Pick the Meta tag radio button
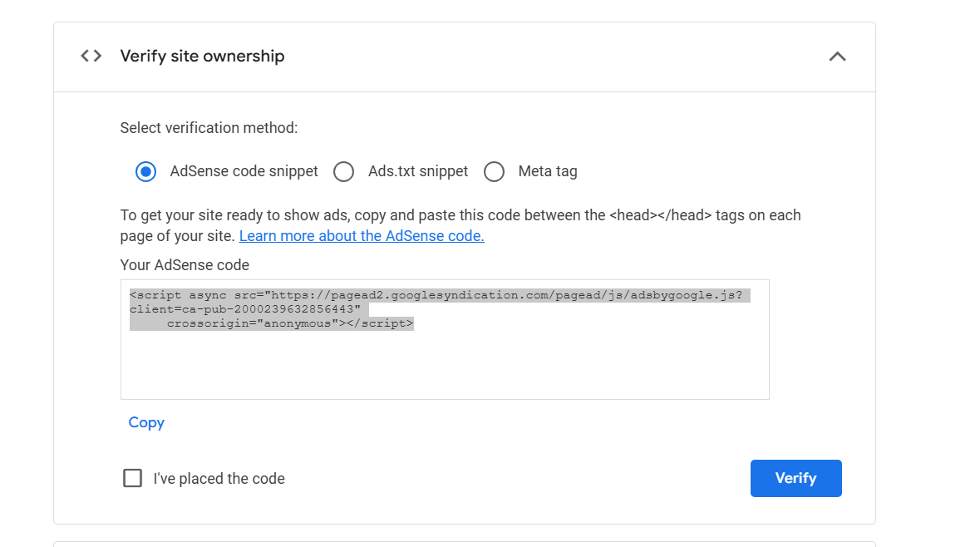Image resolution: width=980 pixels, height=547 pixels. (494, 172)
